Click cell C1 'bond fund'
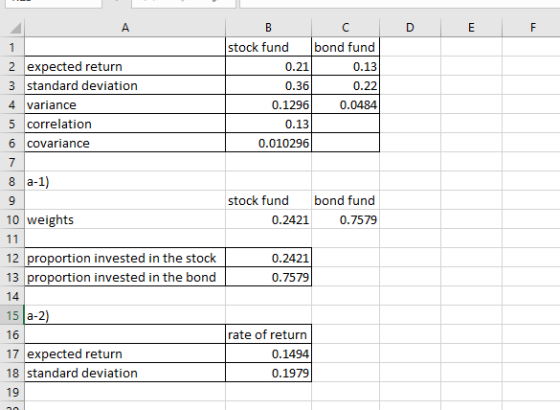The height and width of the screenshot is (410, 560). pos(345,47)
